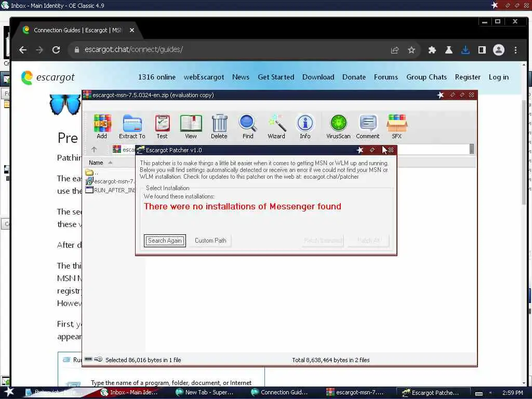532x399 pixels.
Task: Open Download nav link
Action: [x=318, y=77]
